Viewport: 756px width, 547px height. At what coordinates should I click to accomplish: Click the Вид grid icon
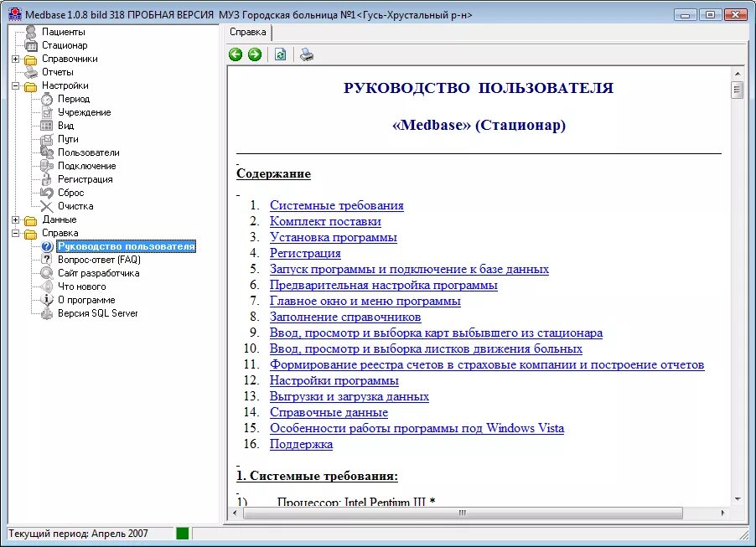(47, 126)
